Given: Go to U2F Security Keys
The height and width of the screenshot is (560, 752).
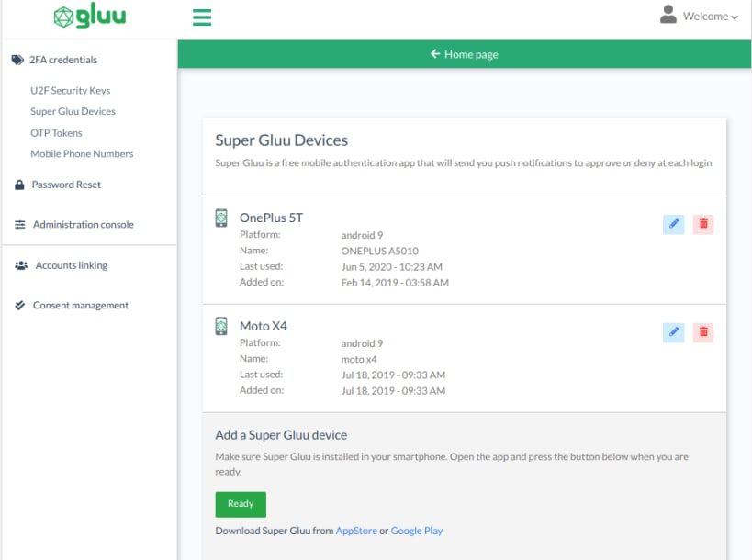Looking at the screenshot, I should coord(71,91).
